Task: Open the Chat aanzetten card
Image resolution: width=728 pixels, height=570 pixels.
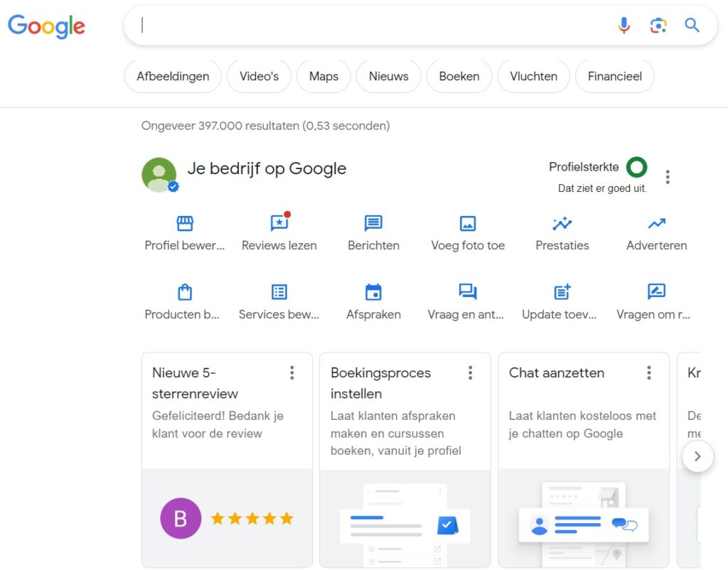Action: pyautogui.click(x=584, y=460)
